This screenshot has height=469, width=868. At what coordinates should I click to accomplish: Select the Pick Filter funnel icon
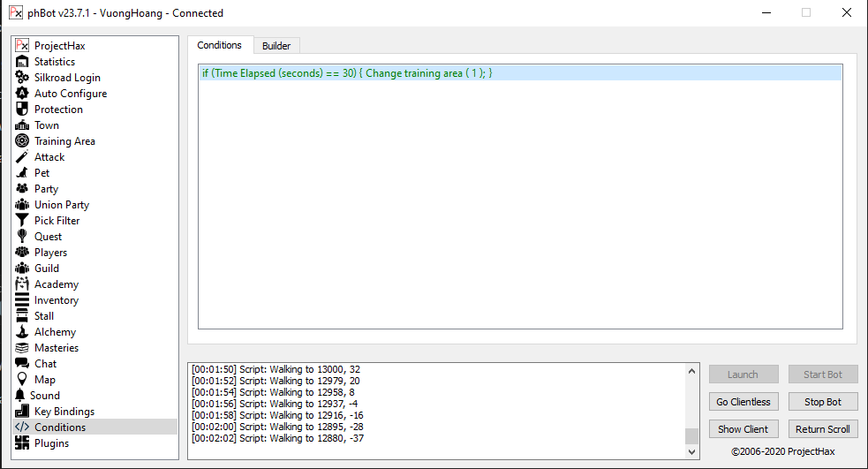(x=22, y=221)
